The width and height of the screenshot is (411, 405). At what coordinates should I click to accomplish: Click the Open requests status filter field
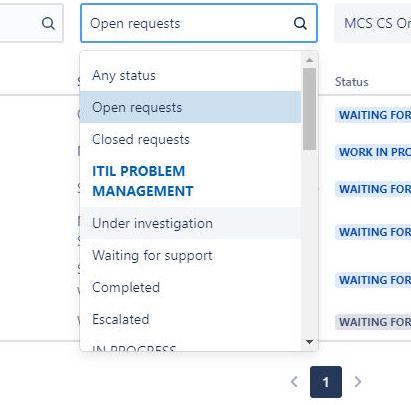click(199, 23)
